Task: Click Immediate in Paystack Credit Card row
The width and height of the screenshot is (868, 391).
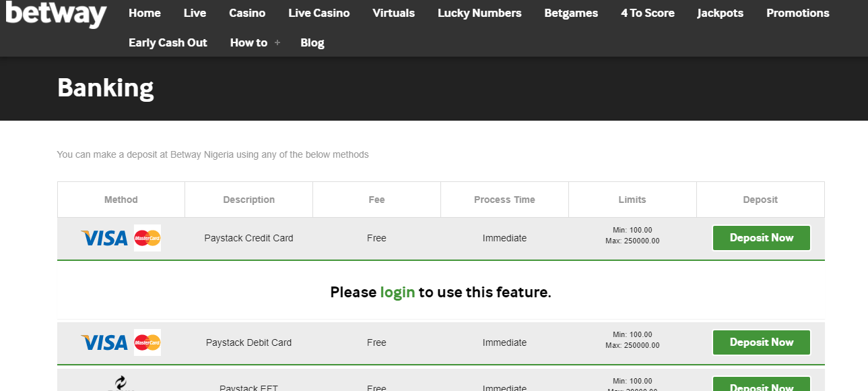Action: point(505,238)
